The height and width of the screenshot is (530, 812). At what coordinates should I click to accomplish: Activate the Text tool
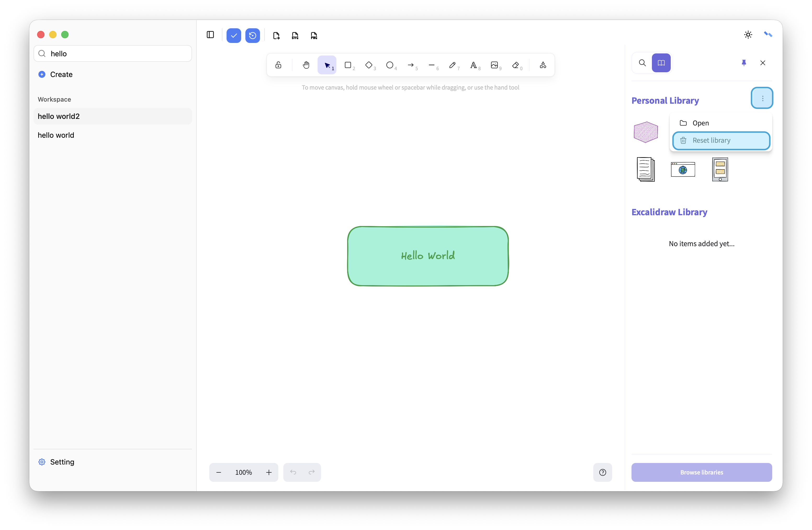pos(473,65)
